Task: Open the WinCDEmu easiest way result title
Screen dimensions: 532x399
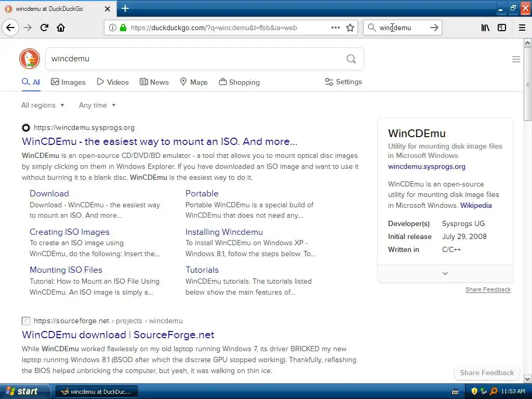Action: coord(159,141)
